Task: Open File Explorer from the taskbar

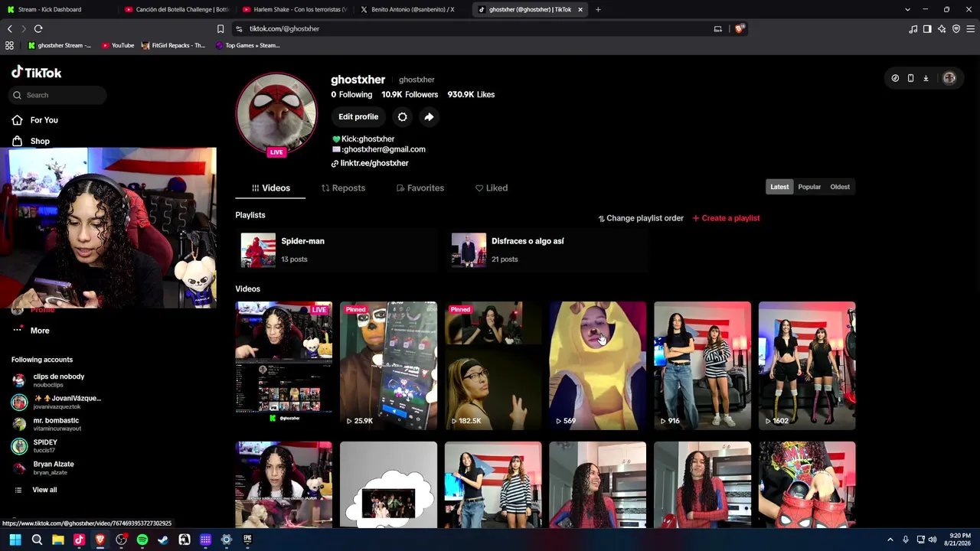Action: [57, 540]
